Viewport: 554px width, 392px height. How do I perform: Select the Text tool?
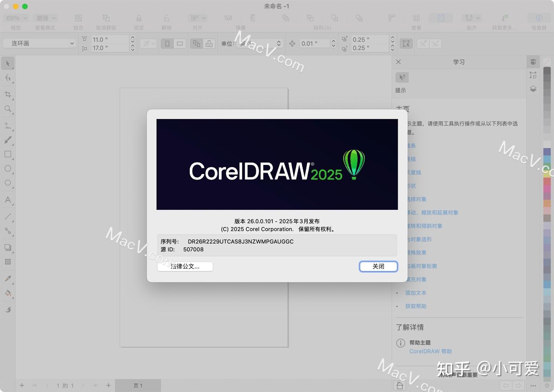[x=8, y=200]
